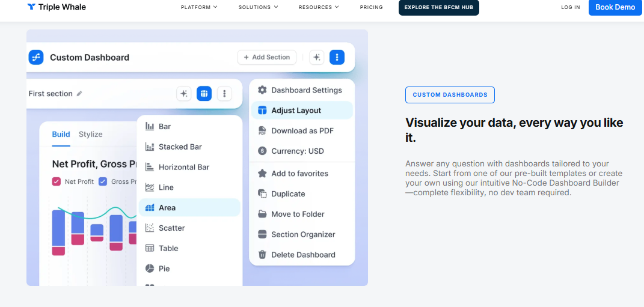Click the Log In link
The image size is (644, 307).
coord(571,7)
